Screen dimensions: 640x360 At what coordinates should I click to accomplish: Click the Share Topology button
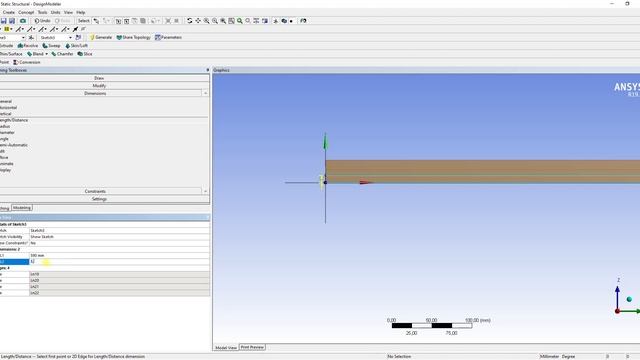133,38
